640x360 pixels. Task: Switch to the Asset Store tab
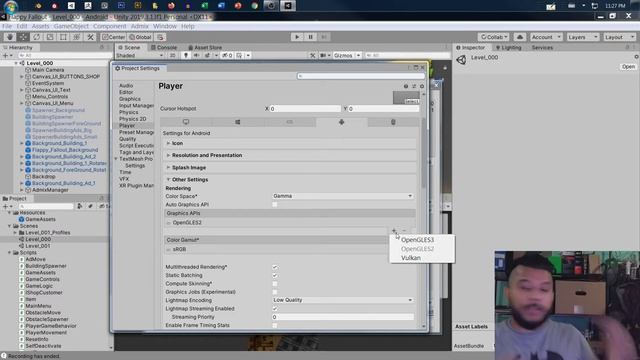tap(205, 47)
